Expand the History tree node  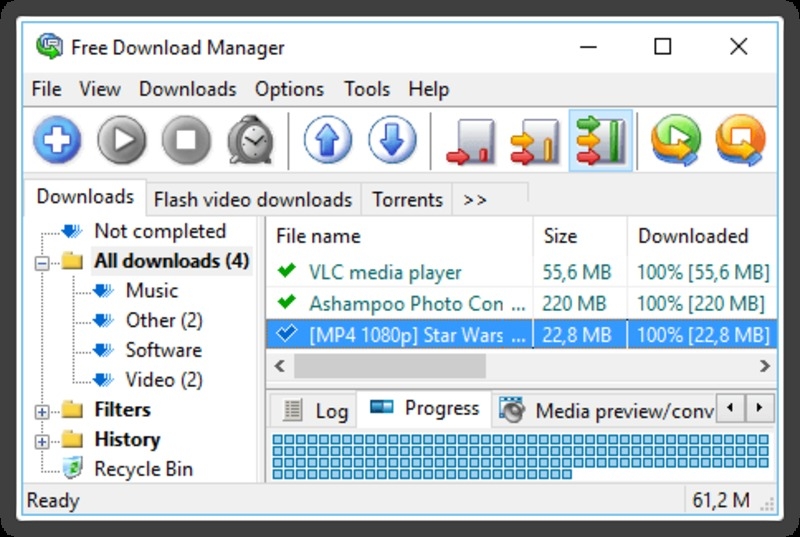(x=42, y=442)
